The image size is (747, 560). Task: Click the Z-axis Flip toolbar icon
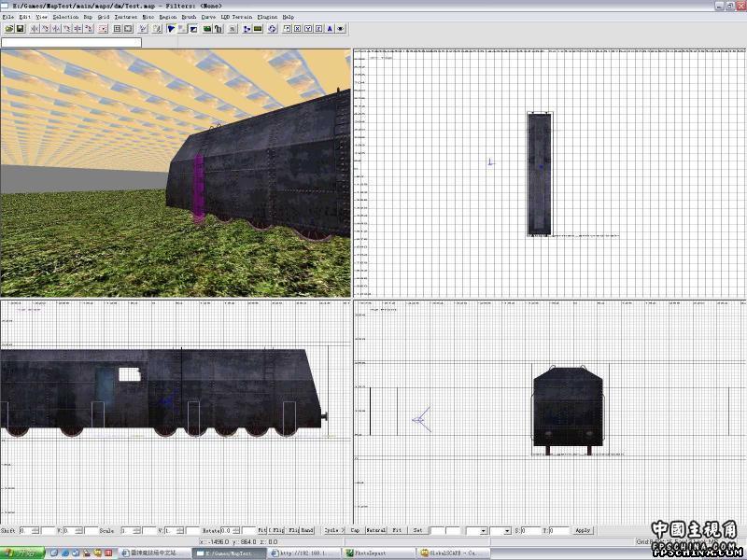point(78,29)
